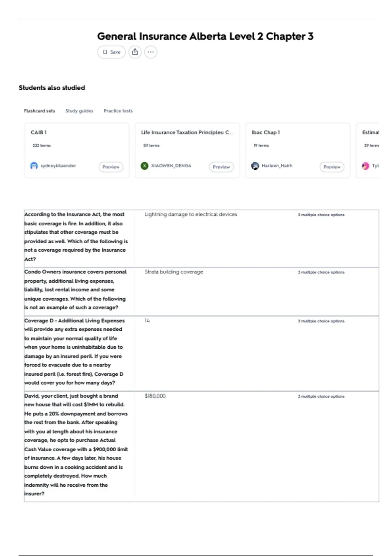Viewport: 392px width, 556px height.
Task: Click the share icon button
Action: (x=135, y=52)
